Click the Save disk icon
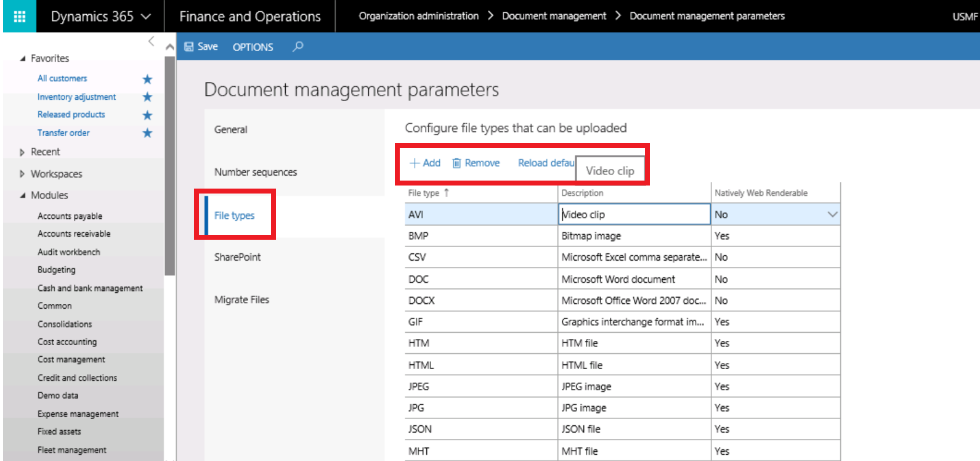 coord(189,47)
